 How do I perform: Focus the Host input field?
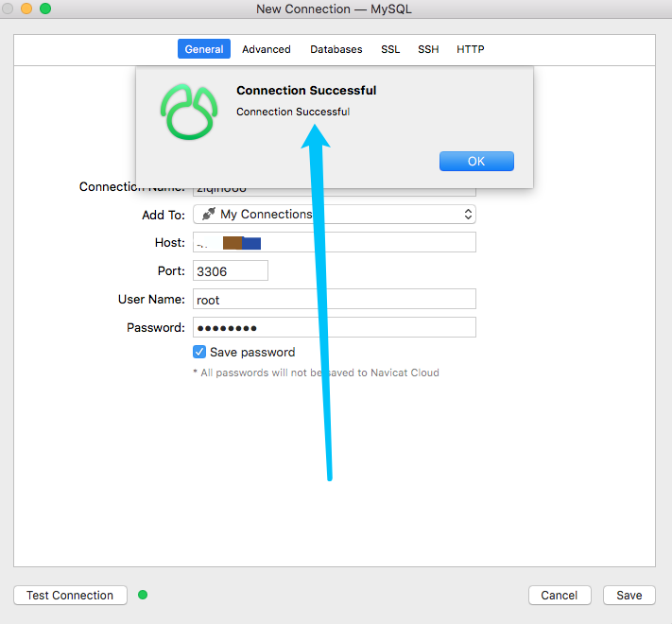(335, 242)
